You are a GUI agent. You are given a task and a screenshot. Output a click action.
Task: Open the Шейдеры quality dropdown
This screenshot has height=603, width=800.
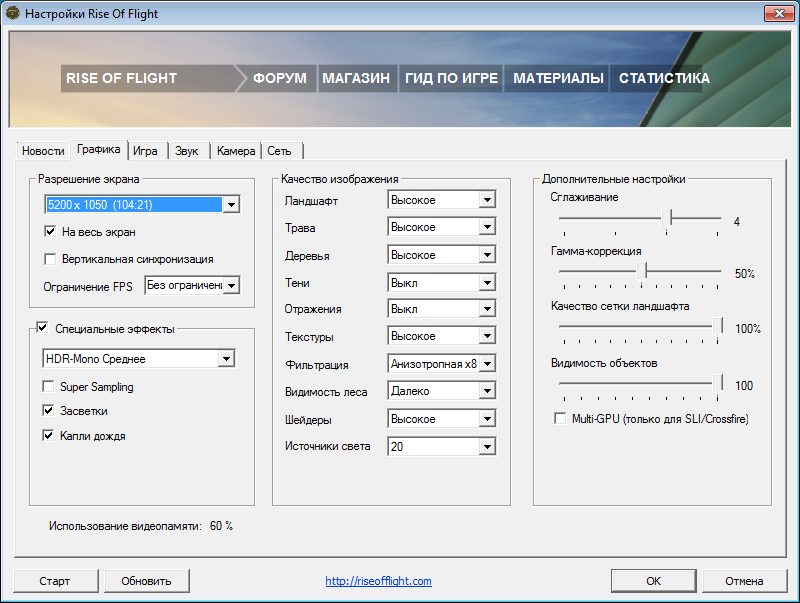441,419
